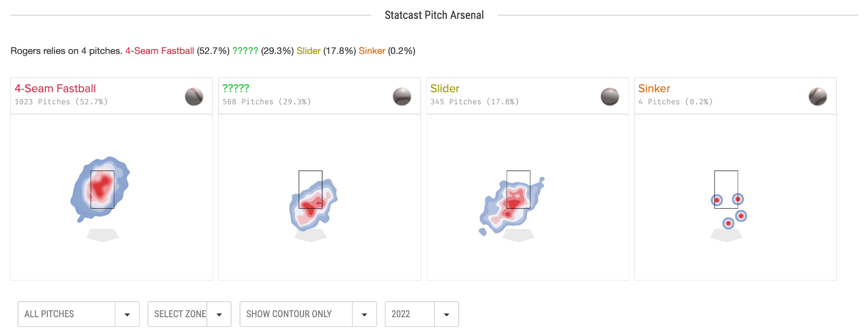Click the ALL PITCHES text field
Image resolution: width=868 pixels, height=335 pixels.
tap(67, 315)
